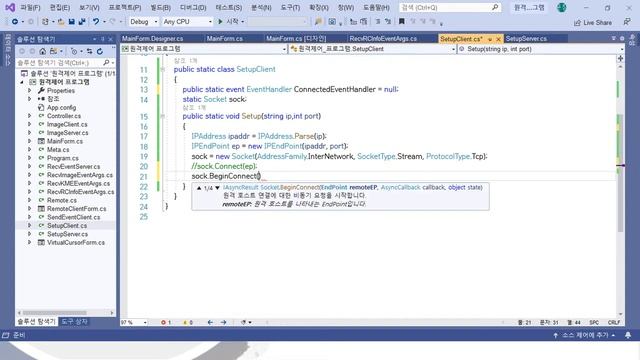Click the Live Share button
This screenshot has height=360, width=640.
click(x=593, y=23)
